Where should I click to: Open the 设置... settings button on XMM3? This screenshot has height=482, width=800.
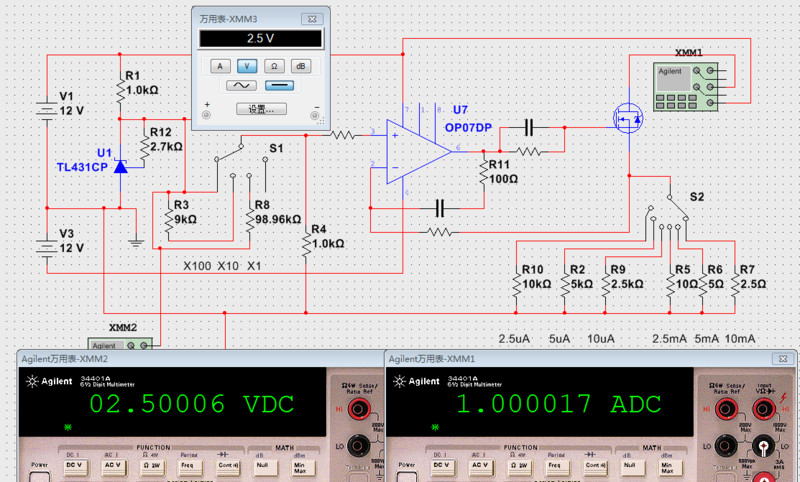(x=260, y=109)
